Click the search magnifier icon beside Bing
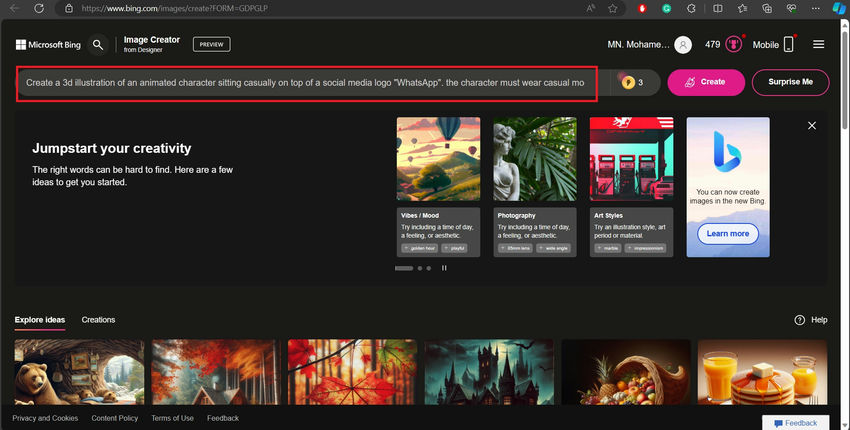This screenshot has width=850, height=430. point(98,44)
